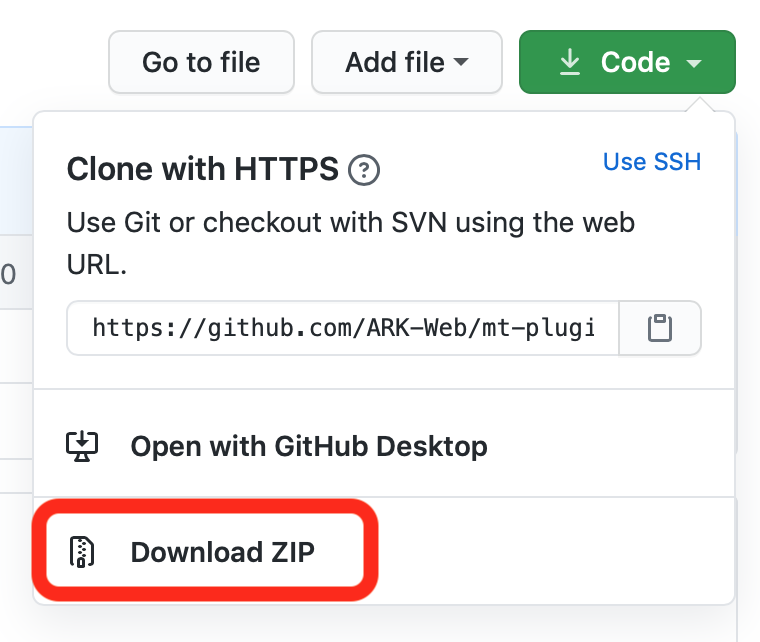Click the download arrow icon on Code button
This screenshot has width=760, height=642.
[x=569, y=62]
